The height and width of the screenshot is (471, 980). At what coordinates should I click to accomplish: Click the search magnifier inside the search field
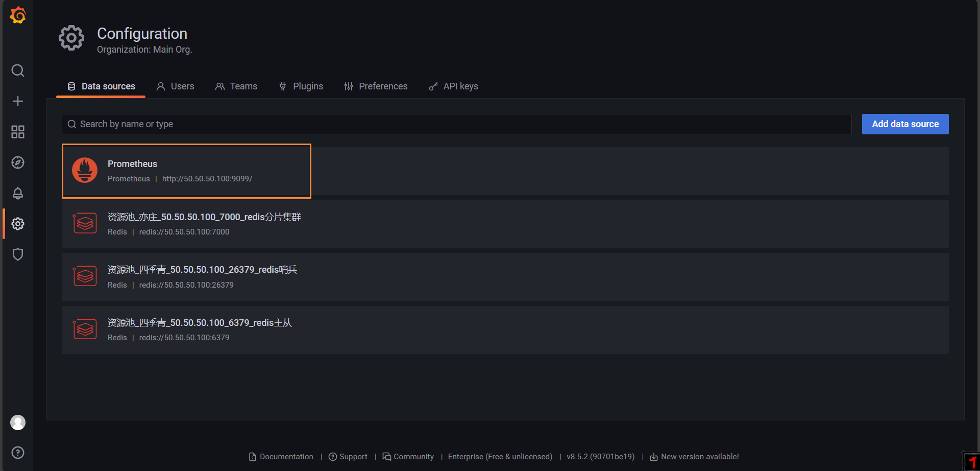[72, 124]
